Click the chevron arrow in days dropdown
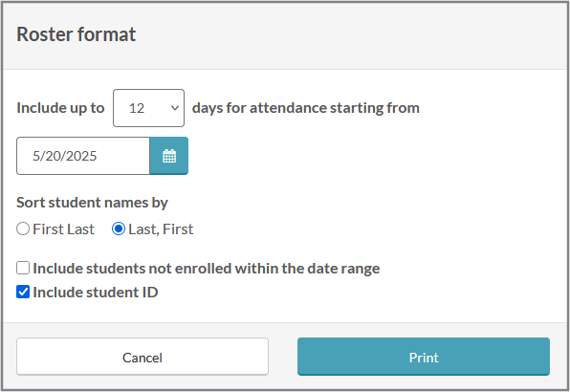Image resolution: width=570 pixels, height=392 pixels. (175, 108)
